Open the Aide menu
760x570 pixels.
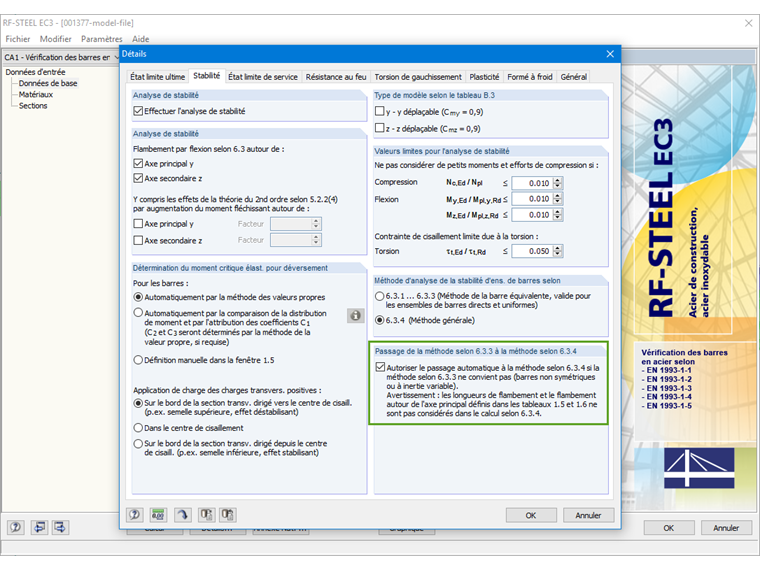click(x=141, y=39)
